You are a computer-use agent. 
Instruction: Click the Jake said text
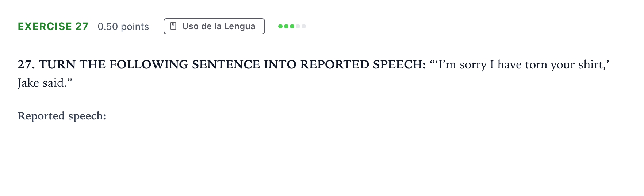pyautogui.click(x=42, y=83)
